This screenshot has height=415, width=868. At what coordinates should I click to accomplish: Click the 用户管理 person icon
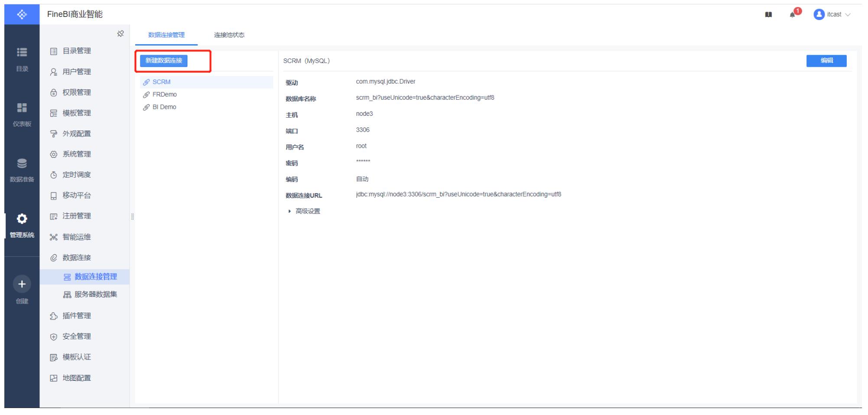(54, 72)
